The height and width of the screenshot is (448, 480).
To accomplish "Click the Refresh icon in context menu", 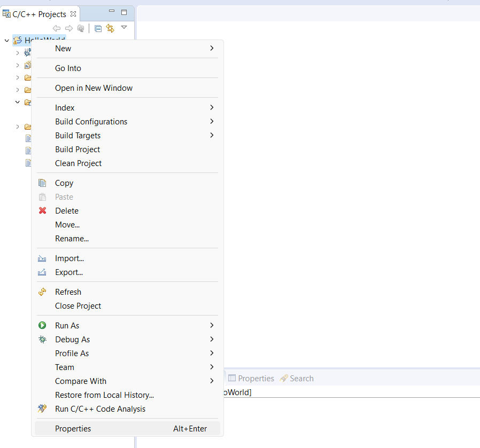I will (x=43, y=292).
